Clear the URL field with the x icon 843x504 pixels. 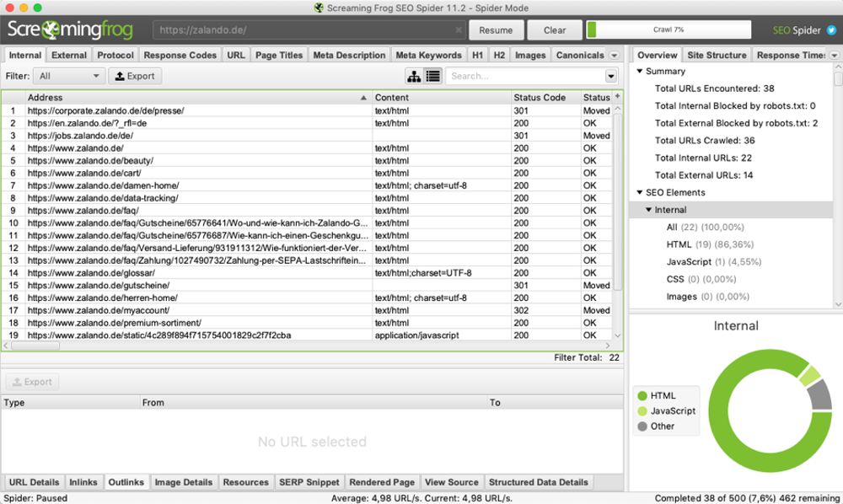coord(458,30)
